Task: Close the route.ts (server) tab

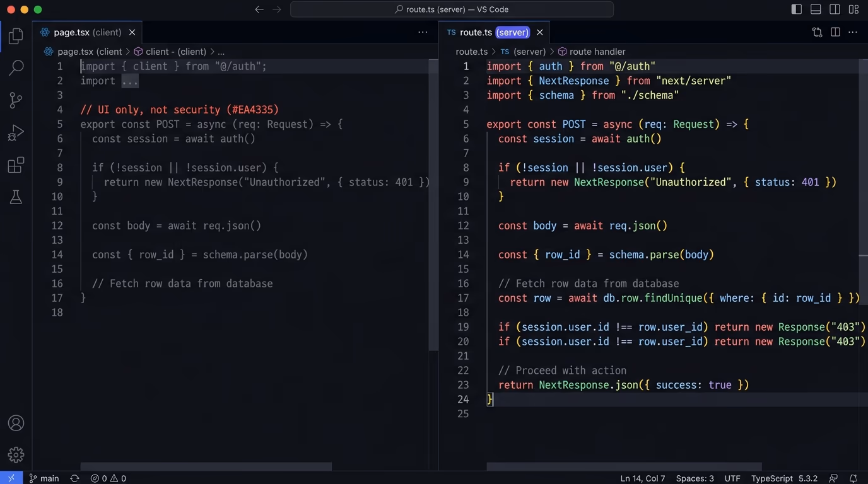Action: [x=539, y=32]
